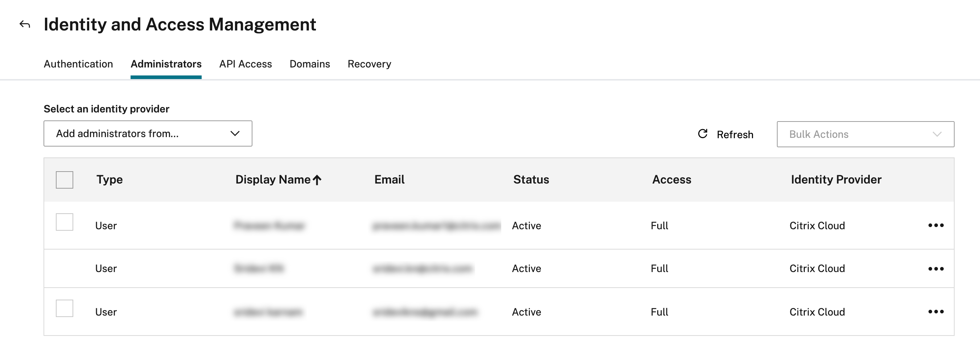Open the three-dot menu for the first administrator
This screenshot has width=980, height=362.
[936, 225]
